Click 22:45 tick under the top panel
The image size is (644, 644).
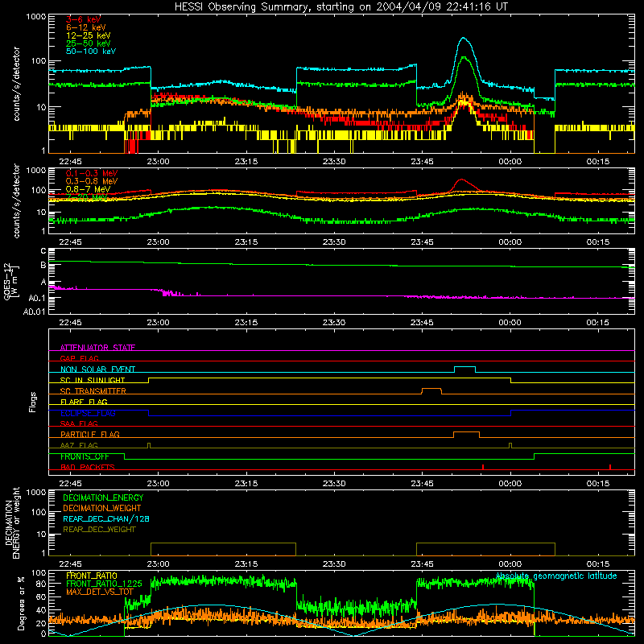[x=70, y=162]
